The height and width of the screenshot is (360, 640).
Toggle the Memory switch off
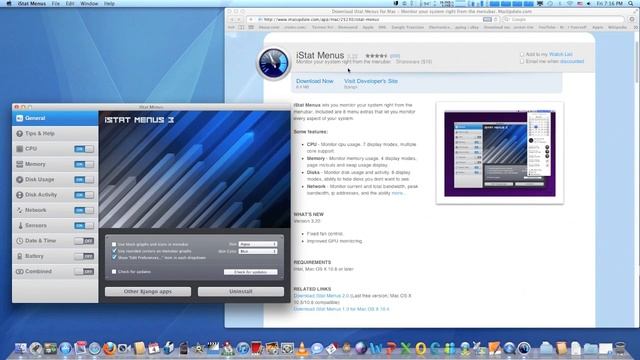click(x=84, y=164)
